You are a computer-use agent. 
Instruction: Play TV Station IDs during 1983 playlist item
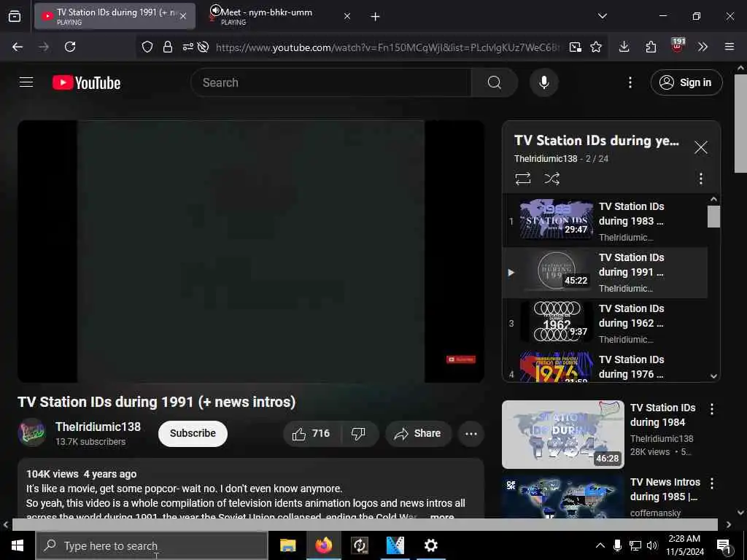tap(605, 221)
